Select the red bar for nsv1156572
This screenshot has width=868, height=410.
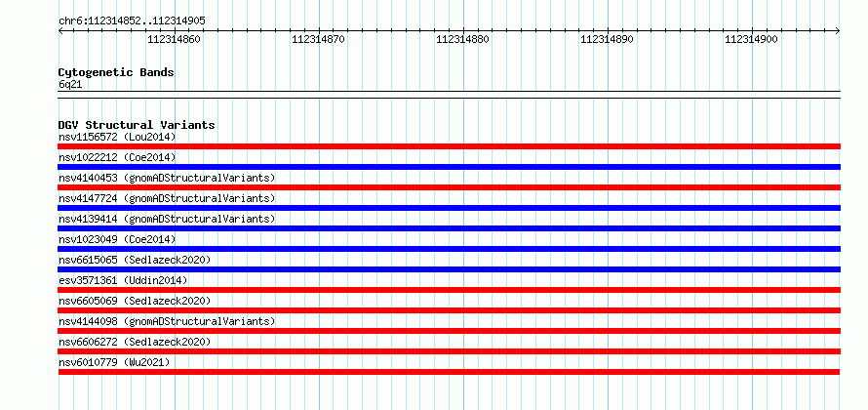pyautogui.click(x=450, y=146)
